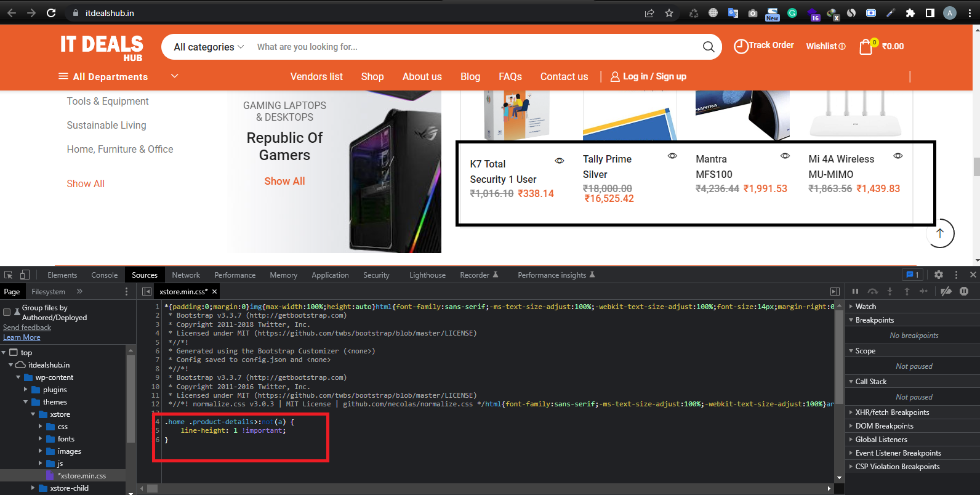Open the Lighthouse tab
The width and height of the screenshot is (980, 495).
428,275
